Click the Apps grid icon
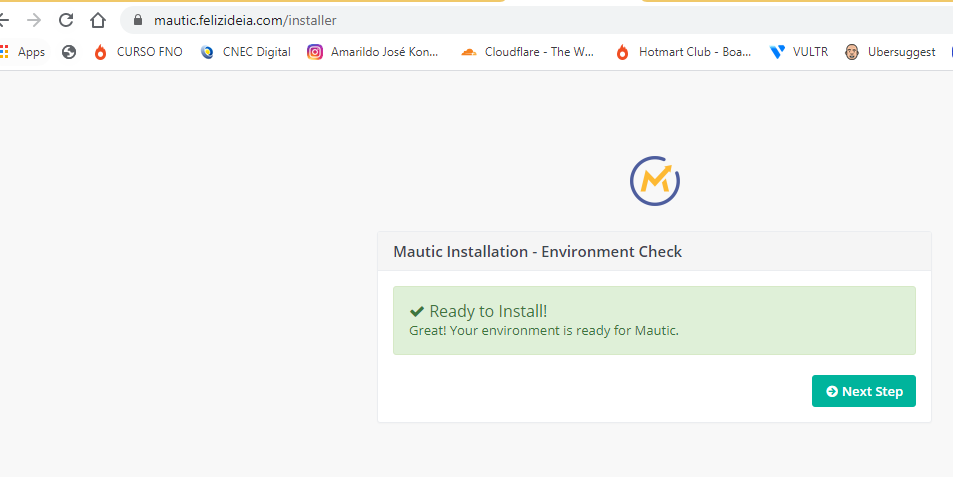The width and height of the screenshot is (953, 477). pos(4,52)
